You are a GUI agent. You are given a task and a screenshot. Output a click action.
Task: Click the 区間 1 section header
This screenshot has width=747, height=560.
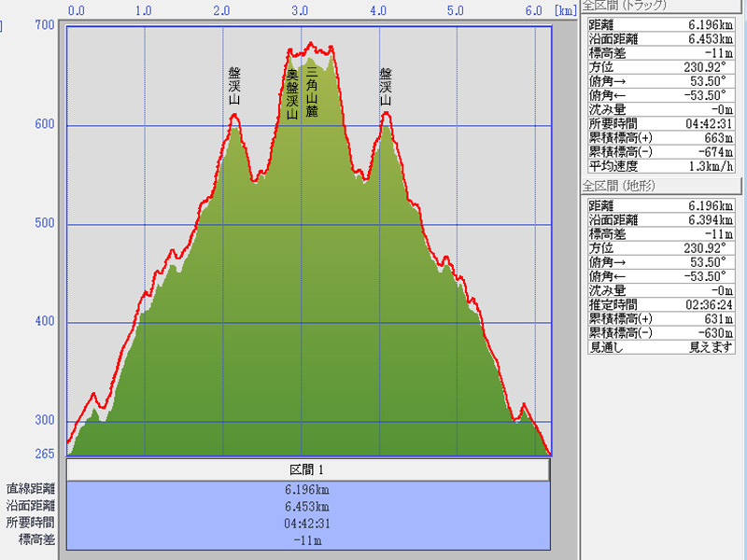tap(307, 469)
